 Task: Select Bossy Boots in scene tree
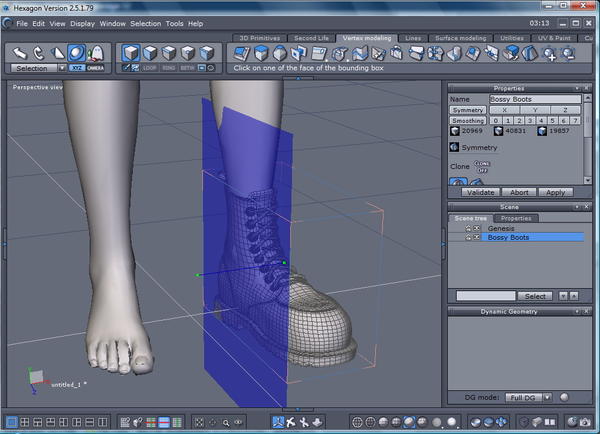[x=509, y=237]
